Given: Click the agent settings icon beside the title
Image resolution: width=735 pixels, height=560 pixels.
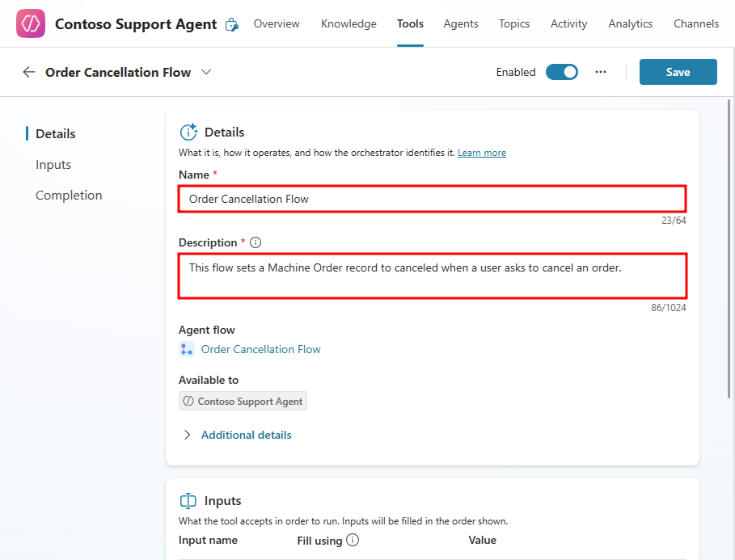Looking at the screenshot, I should click(x=232, y=24).
